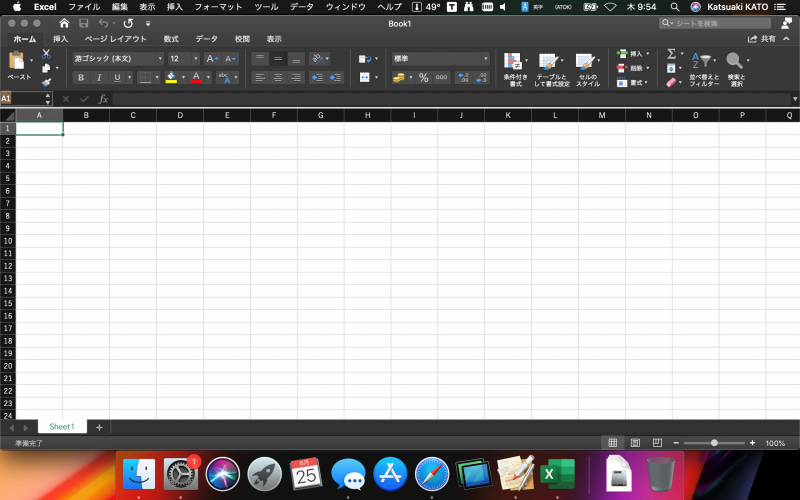800x500 pixels.
Task: Decrease decimal places
Action: click(x=481, y=78)
